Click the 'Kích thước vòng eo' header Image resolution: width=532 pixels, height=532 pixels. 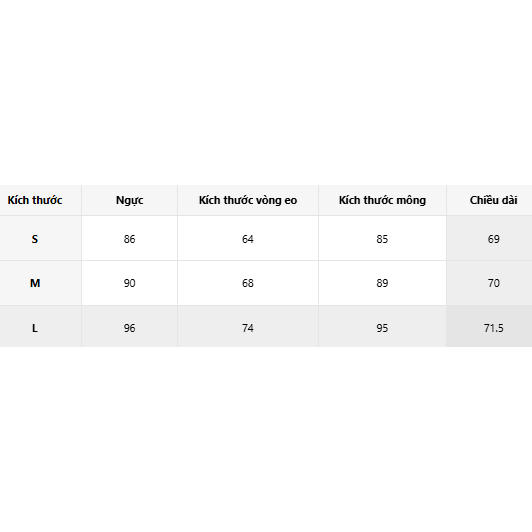[248, 200]
